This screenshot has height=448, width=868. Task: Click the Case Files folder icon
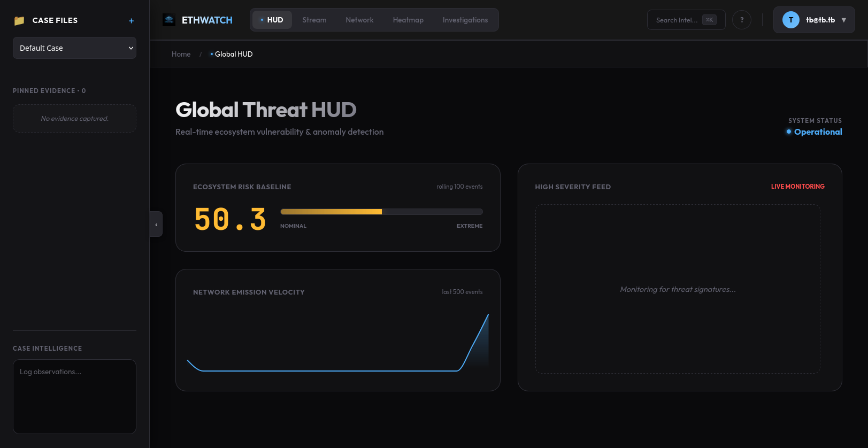tap(19, 20)
